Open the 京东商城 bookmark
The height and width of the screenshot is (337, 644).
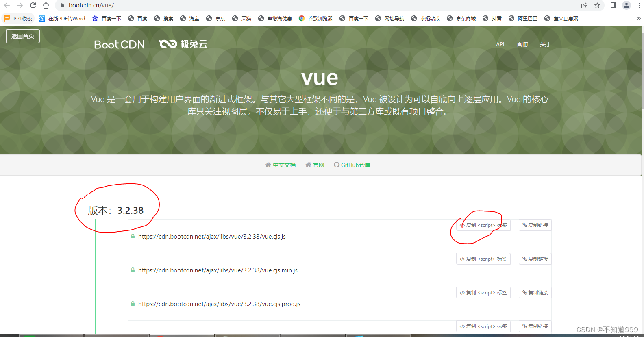pyautogui.click(x=461, y=18)
